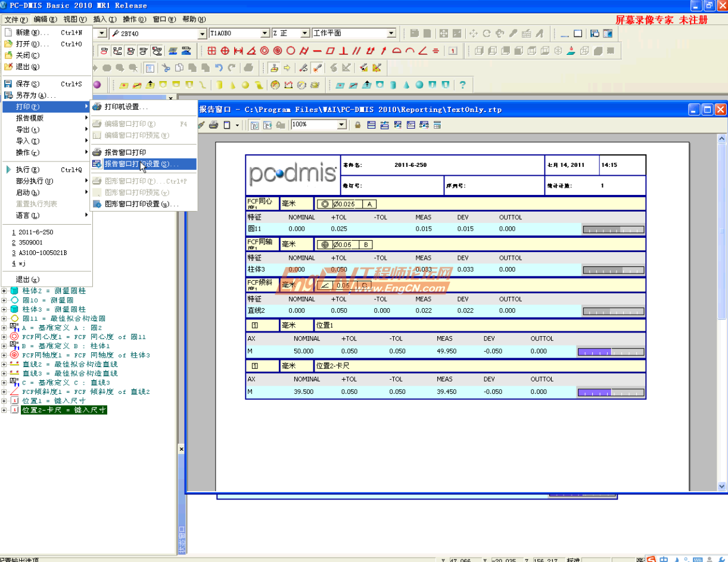
Task: Click 打印机设置 submenu item
Action: tap(143, 107)
